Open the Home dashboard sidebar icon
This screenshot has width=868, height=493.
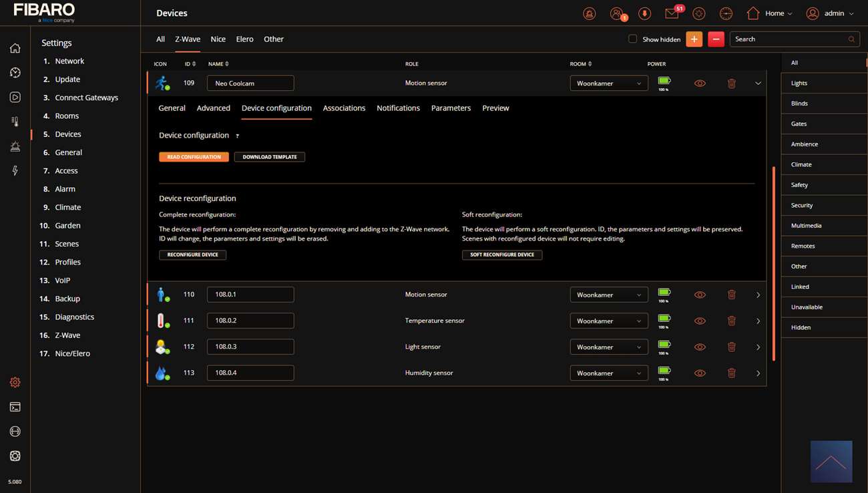(15, 48)
